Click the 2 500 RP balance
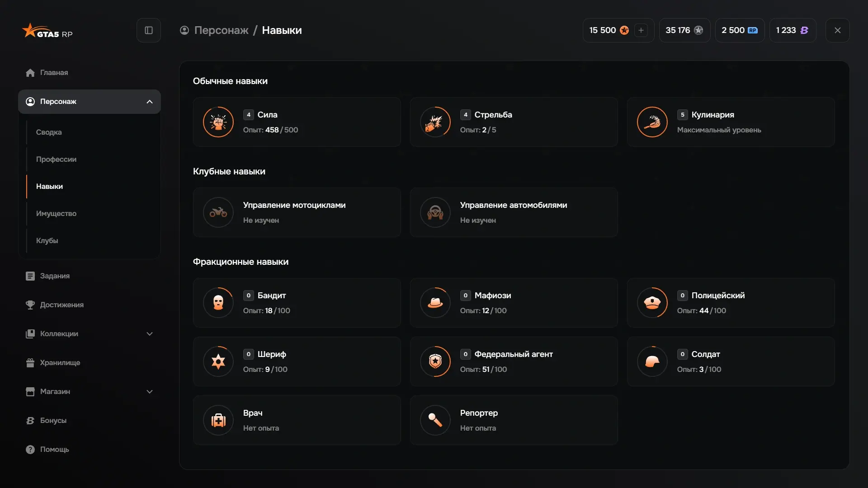 (740, 30)
